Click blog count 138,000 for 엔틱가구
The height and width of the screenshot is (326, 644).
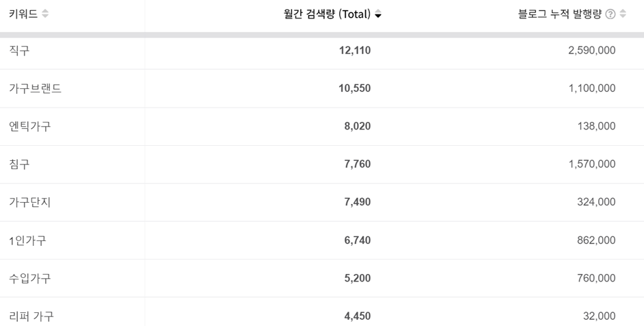point(596,126)
